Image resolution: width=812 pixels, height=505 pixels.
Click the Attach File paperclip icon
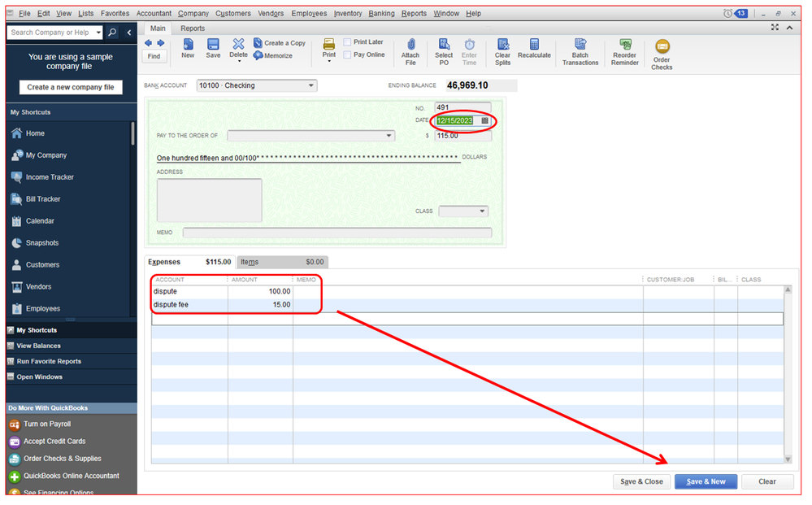point(410,45)
